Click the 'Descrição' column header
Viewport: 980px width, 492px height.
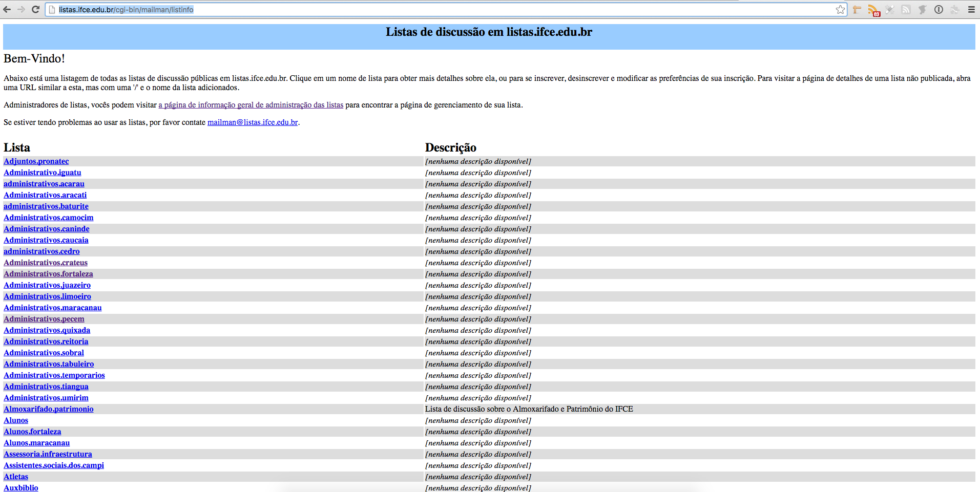451,147
